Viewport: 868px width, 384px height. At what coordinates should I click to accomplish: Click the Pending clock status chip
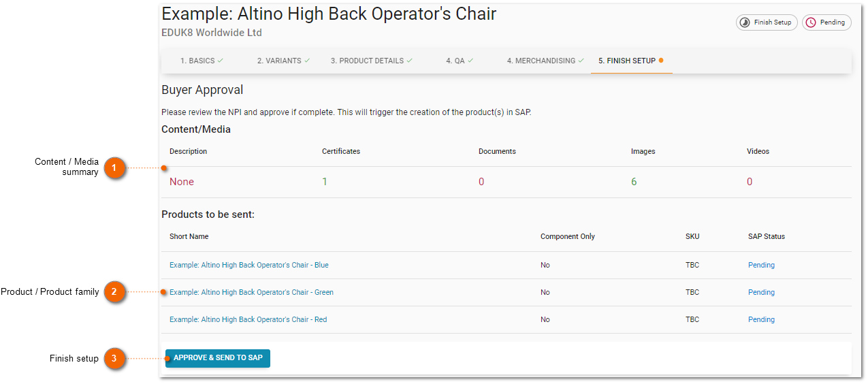coord(826,22)
